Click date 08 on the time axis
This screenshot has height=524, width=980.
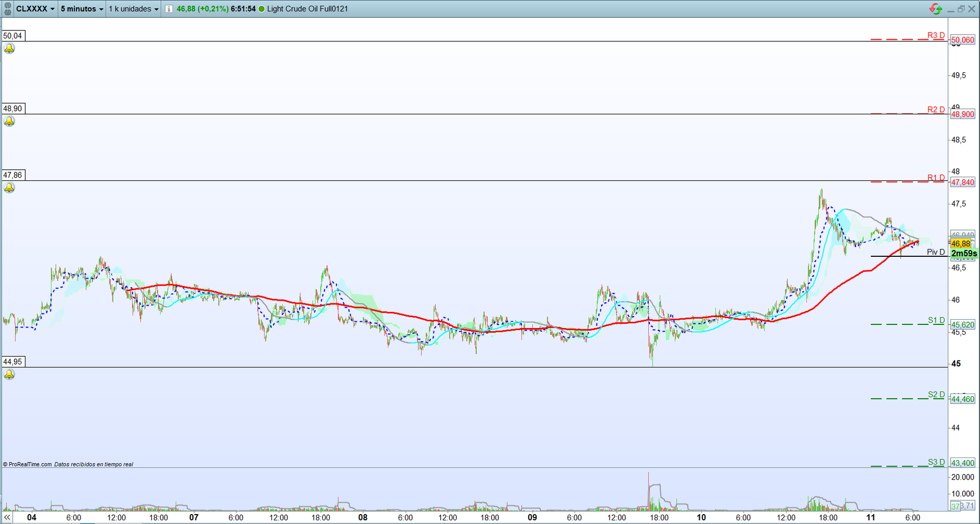363,517
